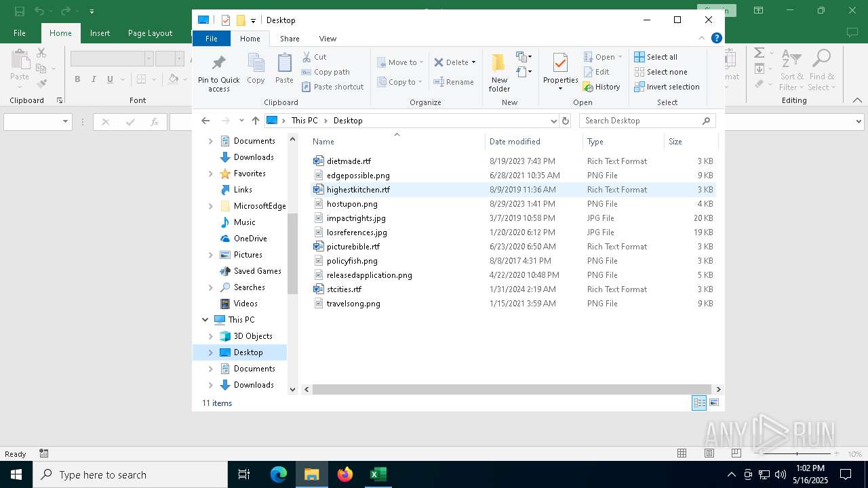This screenshot has height=488, width=868.
Task: Open file Properties
Action: point(560,72)
